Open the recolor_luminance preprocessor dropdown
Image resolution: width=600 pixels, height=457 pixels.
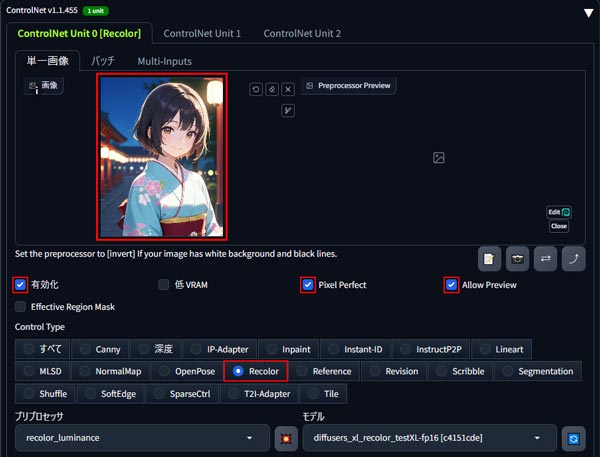[x=142, y=438]
